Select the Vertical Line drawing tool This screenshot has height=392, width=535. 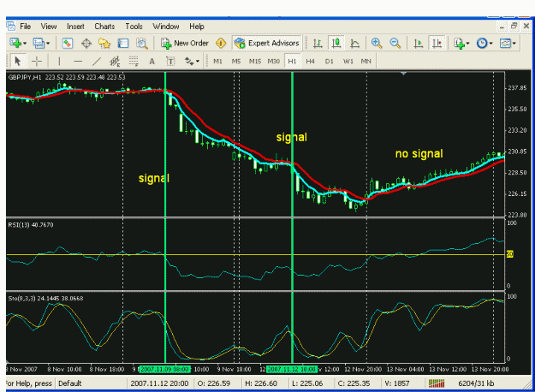coord(59,62)
